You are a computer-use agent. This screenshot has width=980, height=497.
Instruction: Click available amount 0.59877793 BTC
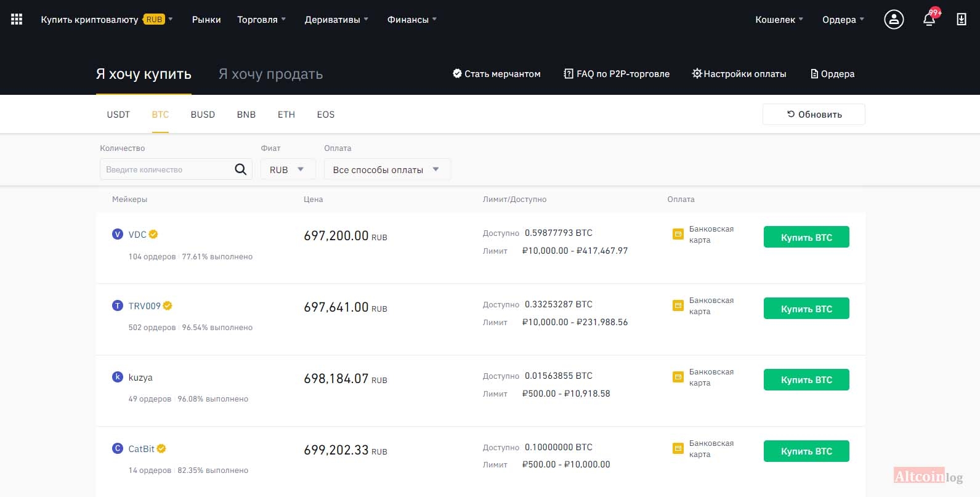click(559, 233)
